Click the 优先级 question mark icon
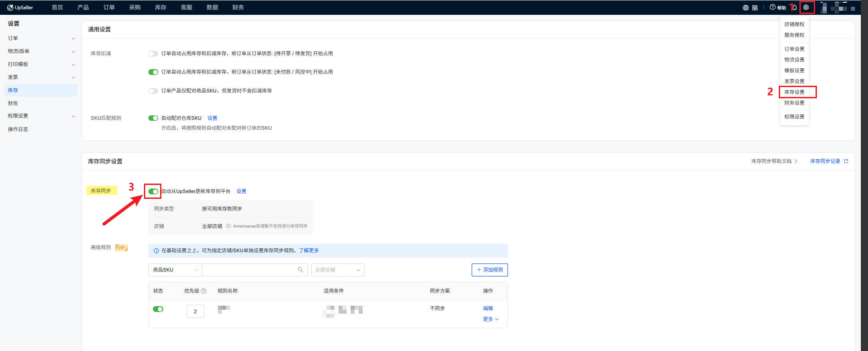Viewport: 868px width, 351px height. [204, 291]
